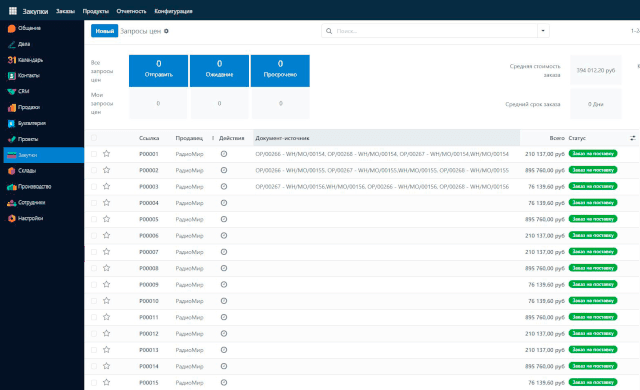
Task: Sort by Документ-источник column header
Action: [x=282, y=138]
